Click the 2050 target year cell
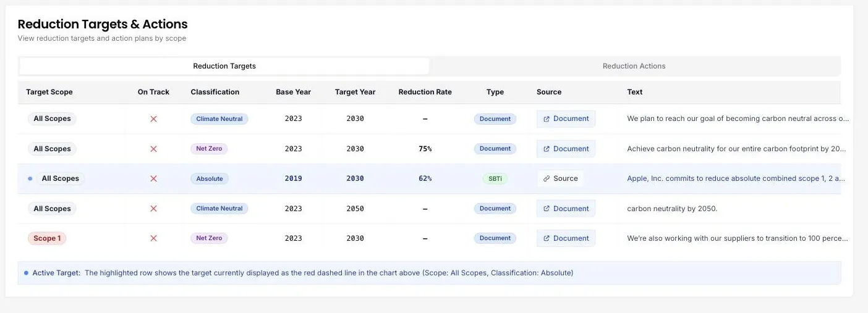Image resolution: width=868 pixels, height=313 pixels. (x=355, y=209)
